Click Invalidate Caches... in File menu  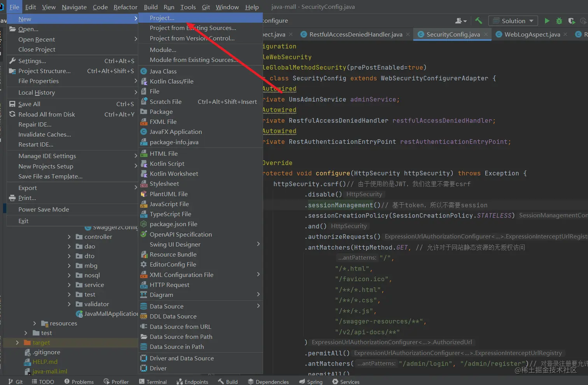coord(45,134)
